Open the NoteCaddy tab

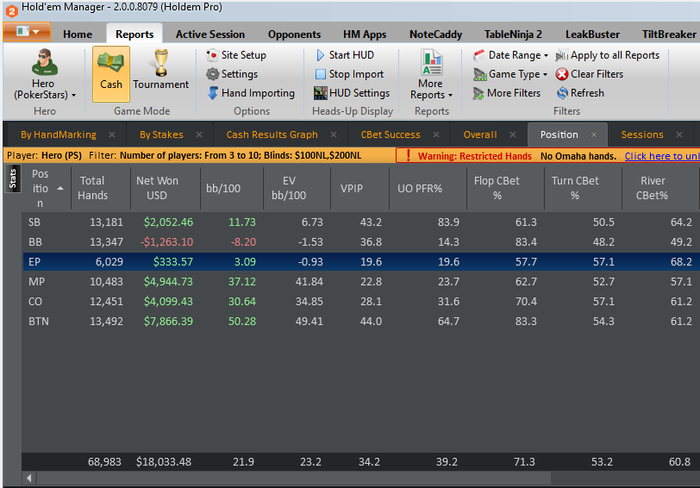tap(436, 34)
